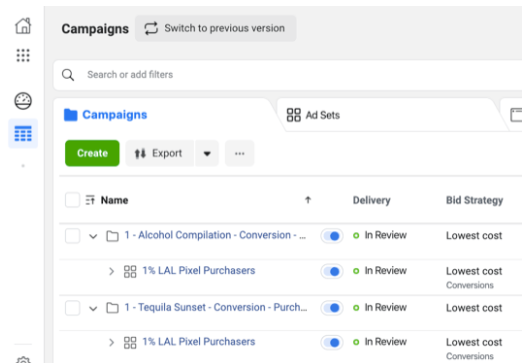The height and width of the screenshot is (363, 522).
Task: Open the more options ellipsis button
Action: (239, 153)
